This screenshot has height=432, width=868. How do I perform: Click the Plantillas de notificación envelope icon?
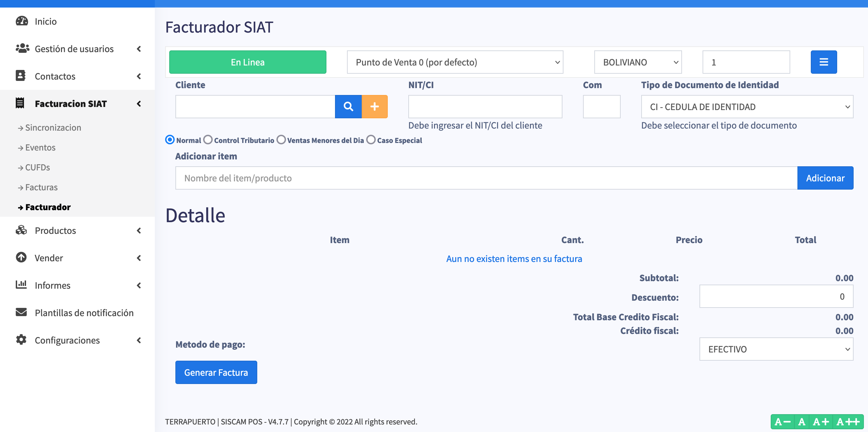pos(21,312)
